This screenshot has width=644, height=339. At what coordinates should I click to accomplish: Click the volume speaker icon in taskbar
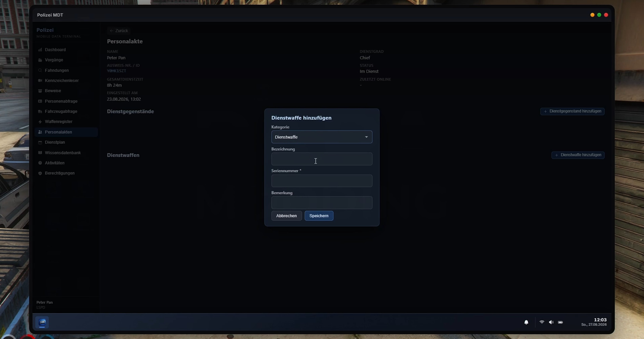[x=551, y=322]
